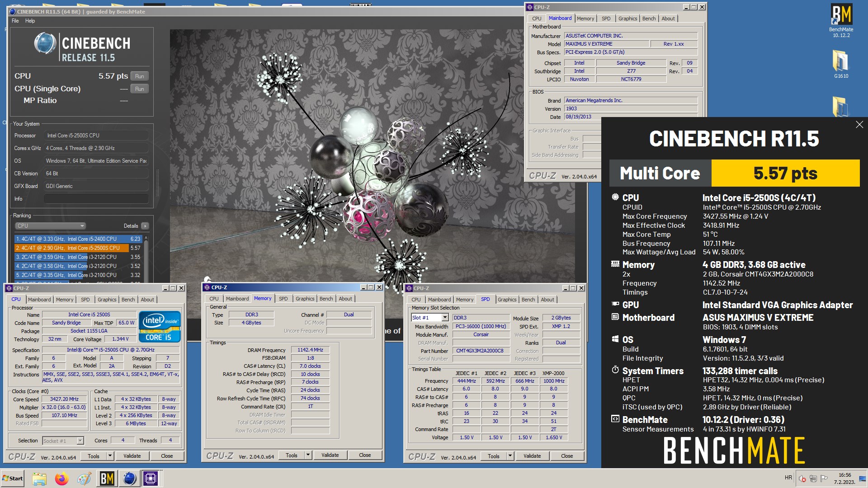The width and height of the screenshot is (868, 488).
Task: Open the G1610 desktop folder
Action: tap(841, 64)
